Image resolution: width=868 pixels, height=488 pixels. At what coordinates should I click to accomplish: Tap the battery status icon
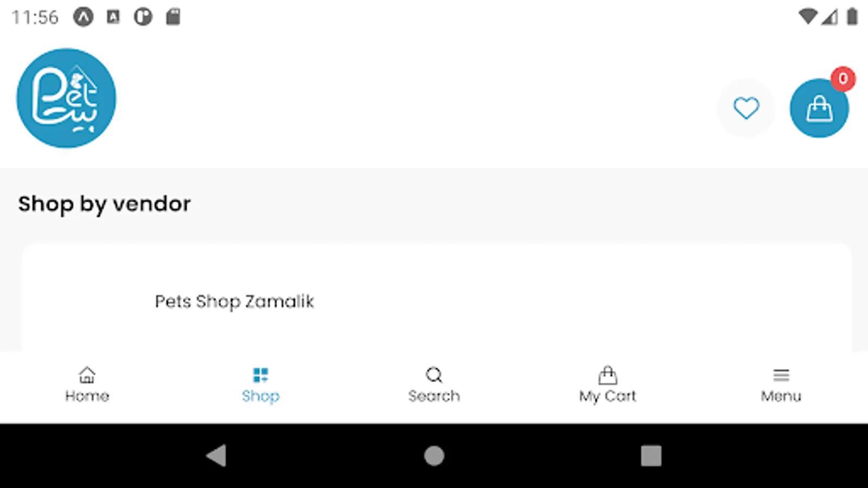(852, 17)
